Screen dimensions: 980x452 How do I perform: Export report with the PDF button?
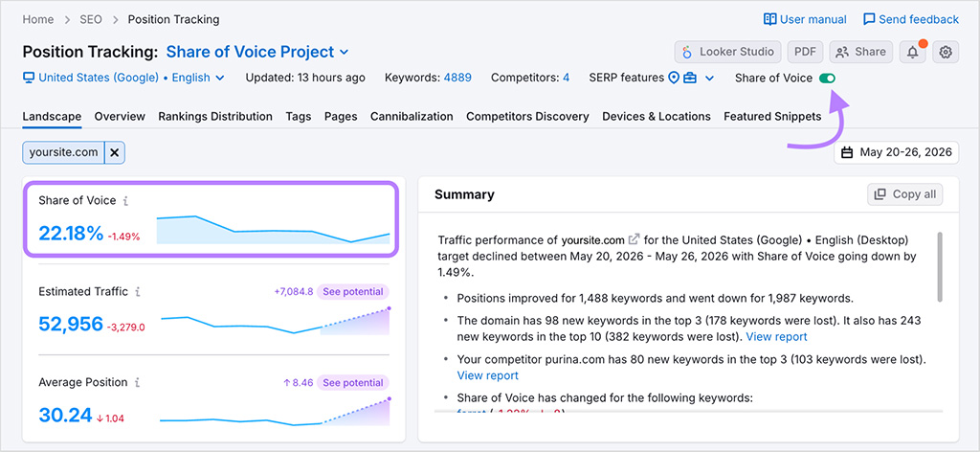[x=805, y=53]
